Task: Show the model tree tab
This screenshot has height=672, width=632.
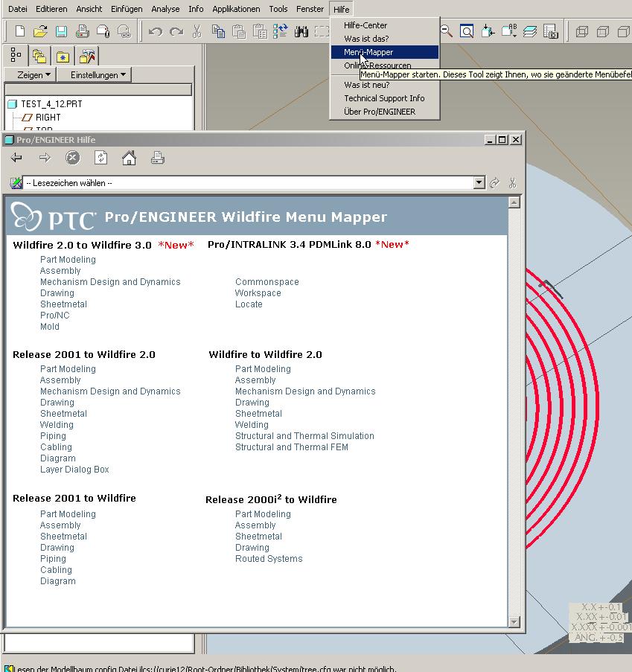Action: pos(16,55)
